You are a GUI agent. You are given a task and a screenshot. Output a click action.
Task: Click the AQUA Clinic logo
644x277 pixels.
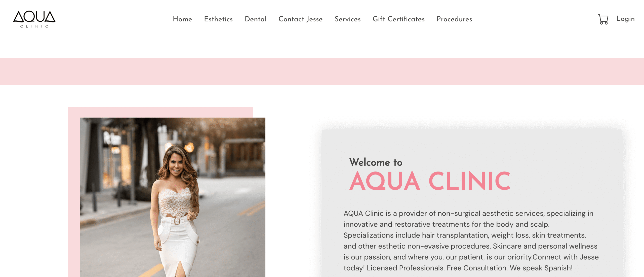coord(34,19)
